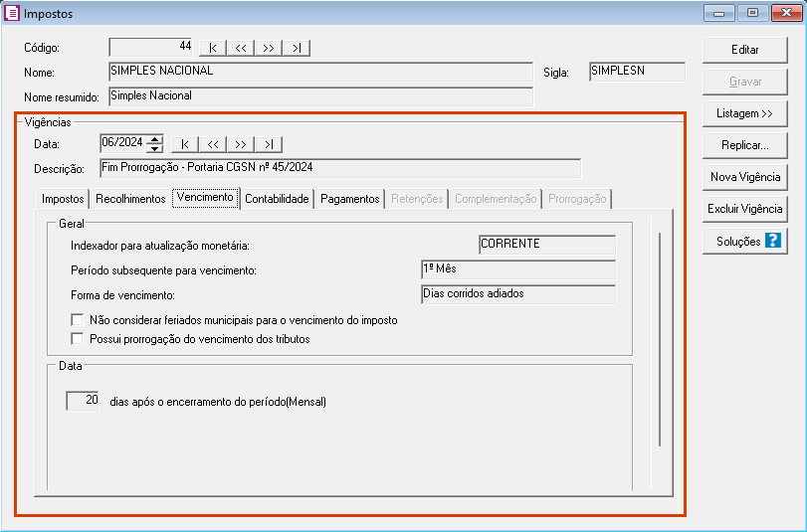Viewport: 807px width, 532px height.
Task: Open the Contabilidade tab
Action: pyautogui.click(x=277, y=199)
